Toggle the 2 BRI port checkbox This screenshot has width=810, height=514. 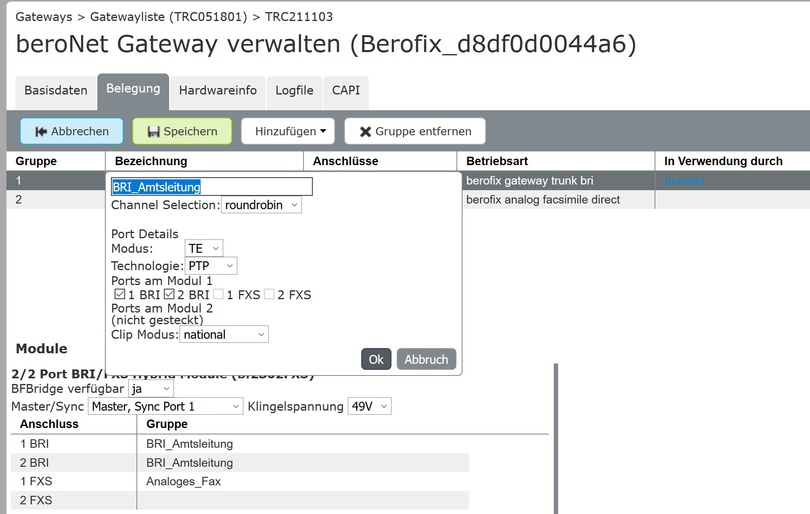tap(169, 294)
